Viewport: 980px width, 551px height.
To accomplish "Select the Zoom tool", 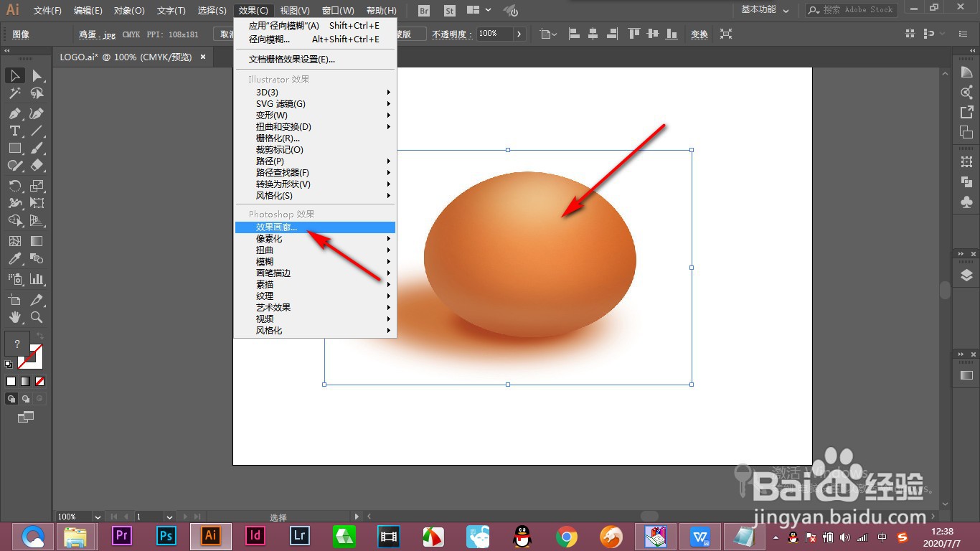I will point(37,317).
